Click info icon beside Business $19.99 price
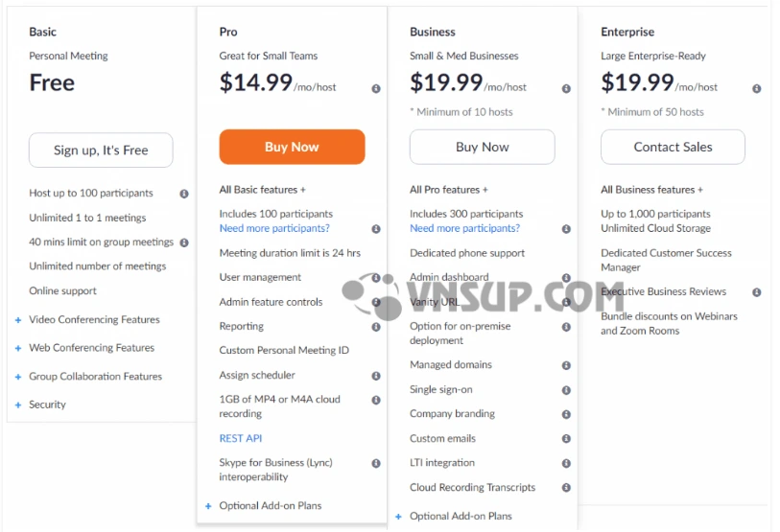Screen dimensions: 780x532 pos(566,88)
